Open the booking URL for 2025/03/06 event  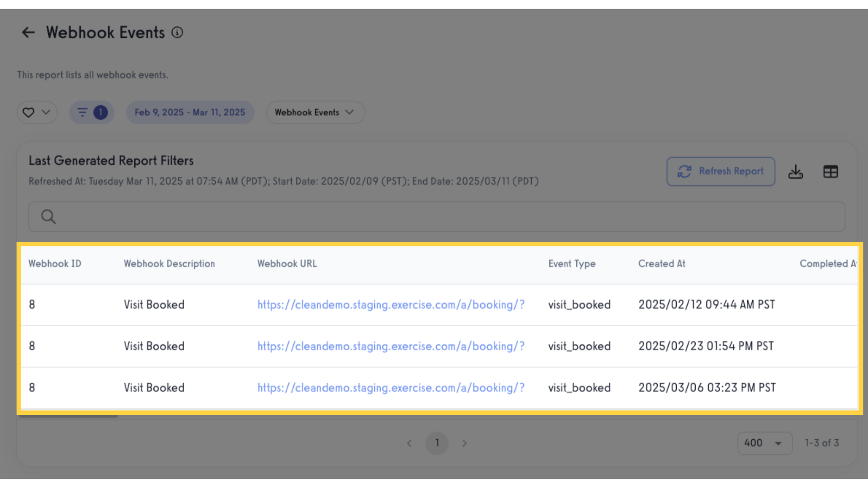pos(391,388)
